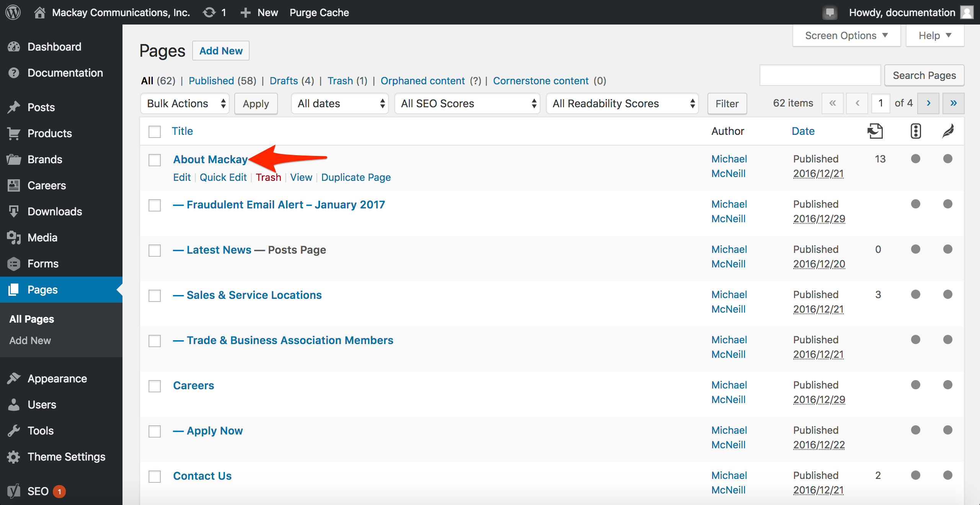Toggle the select-all checkbox beside Title
This screenshot has height=505, width=980.
click(155, 131)
